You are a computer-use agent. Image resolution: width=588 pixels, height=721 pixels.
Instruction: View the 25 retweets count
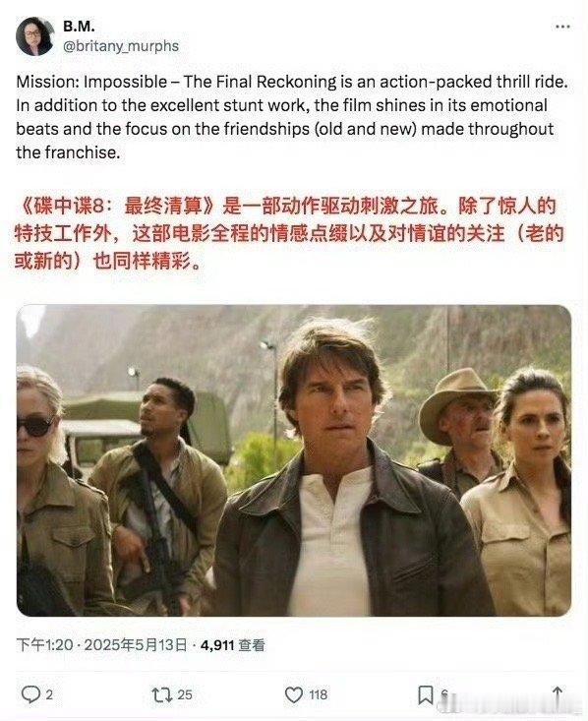click(185, 694)
